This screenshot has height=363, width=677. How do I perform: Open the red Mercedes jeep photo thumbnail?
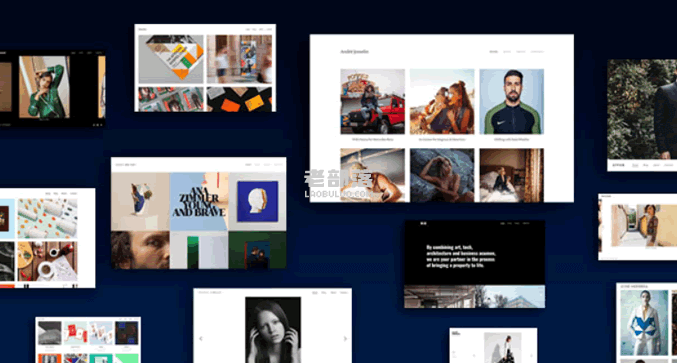point(373,101)
